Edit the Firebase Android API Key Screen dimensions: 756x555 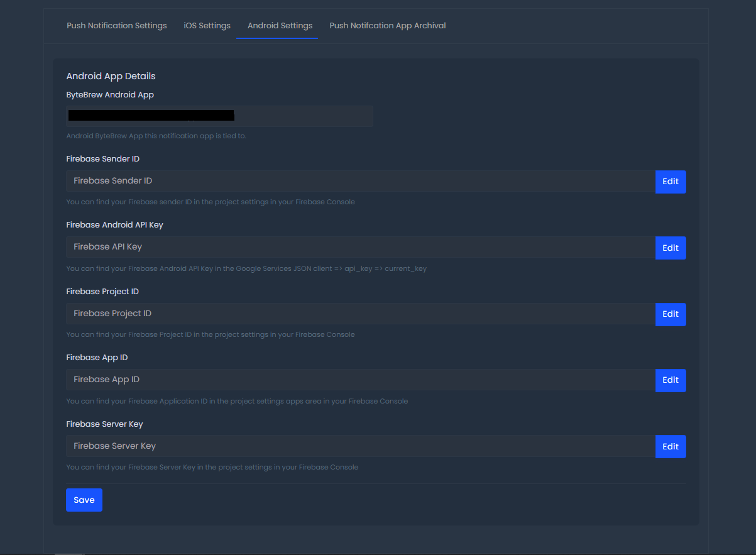671,248
